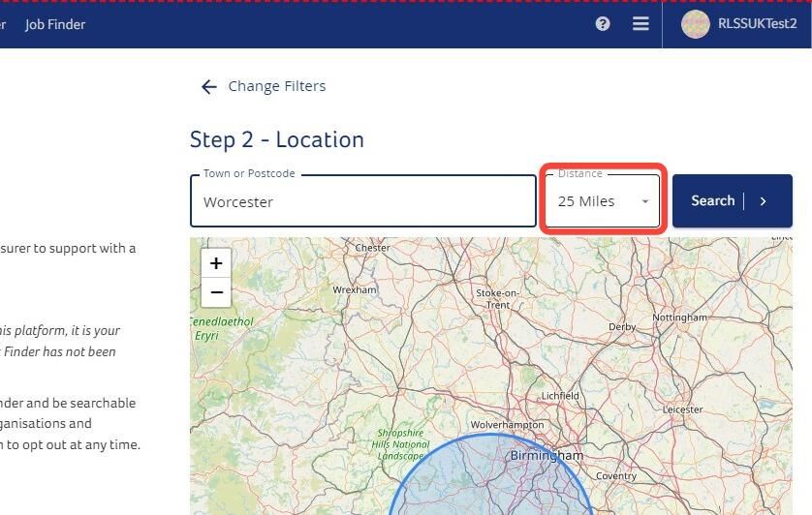This screenshot has height=515, width=812.
Task: Click the RLSSUKTest2 profile avatar
Action: coord(695,24)
